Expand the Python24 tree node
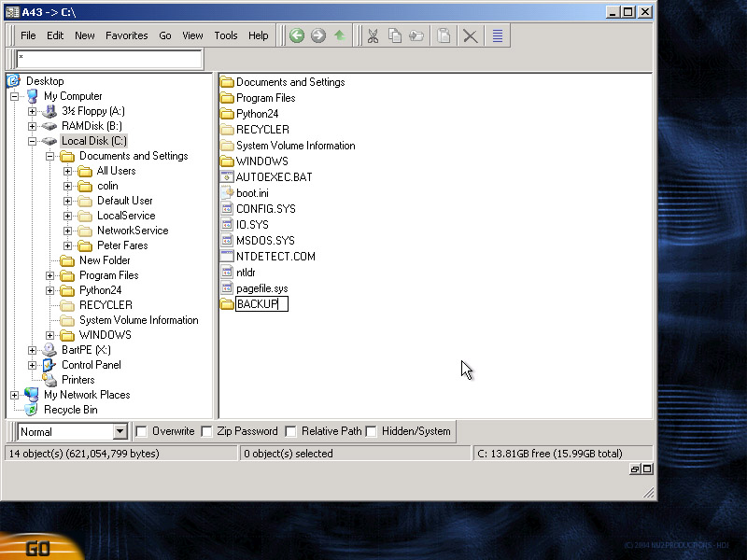 coord(49,290)
